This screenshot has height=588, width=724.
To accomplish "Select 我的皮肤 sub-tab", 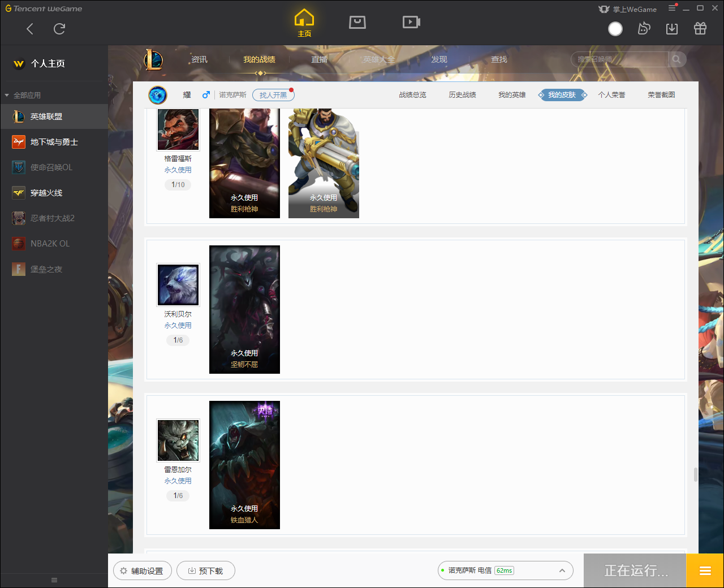I will 562,95.
